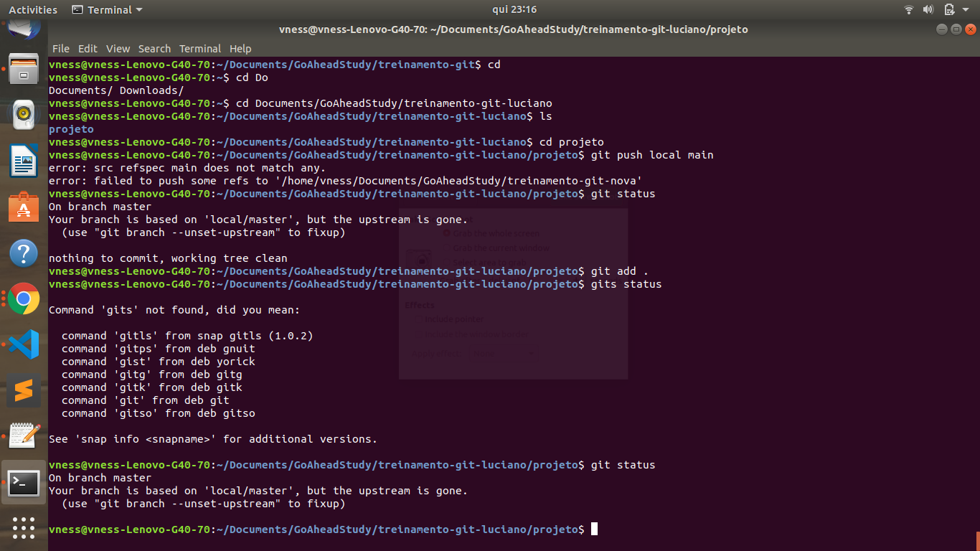Click 'Documents/ Downloads/' completion line
This screenshot has height=551, width=980.
(x=116, y=90)
